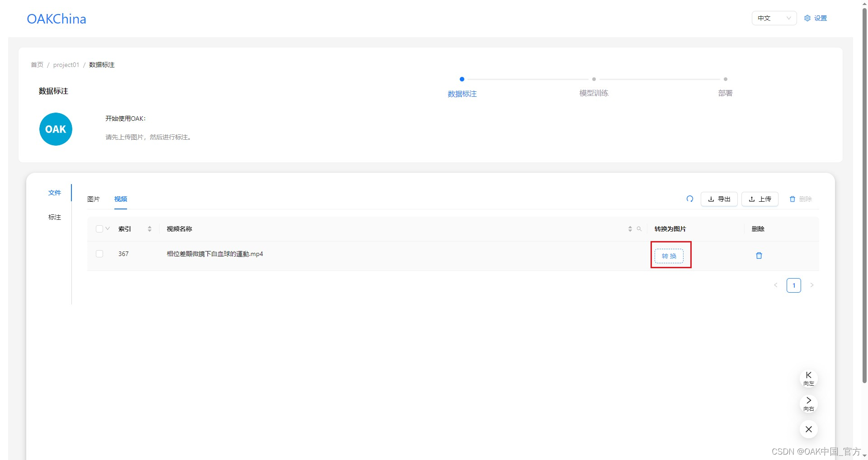Click the 转换 button for row 367
Screen dimensions: 868x460
(x=669, y=256)
